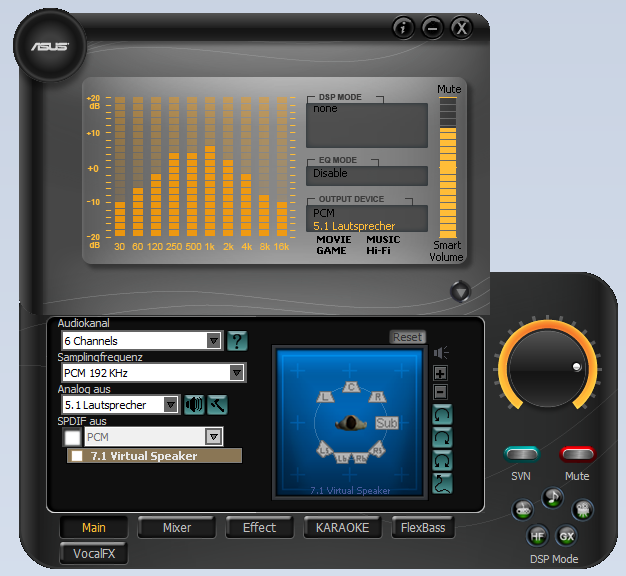Click the small speaker icon above plus button
This screenshot has height=576, width=626.
[x=441, y=353]
